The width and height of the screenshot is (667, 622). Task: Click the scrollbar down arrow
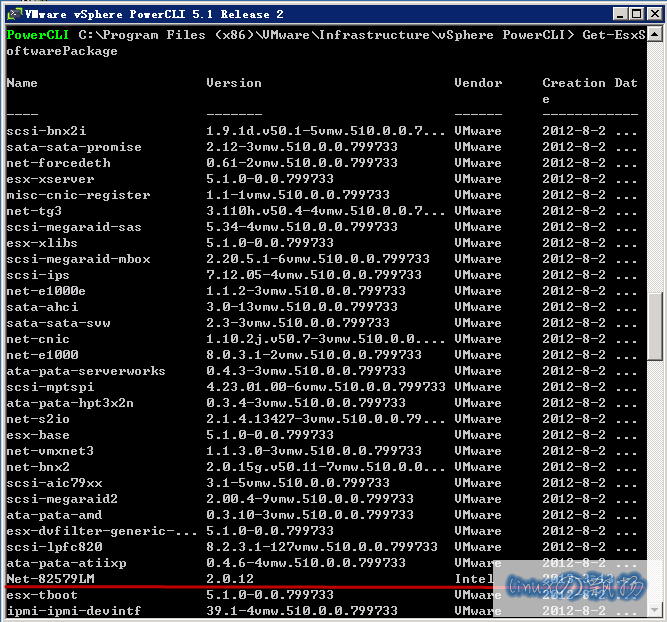(x=655, y=611)
